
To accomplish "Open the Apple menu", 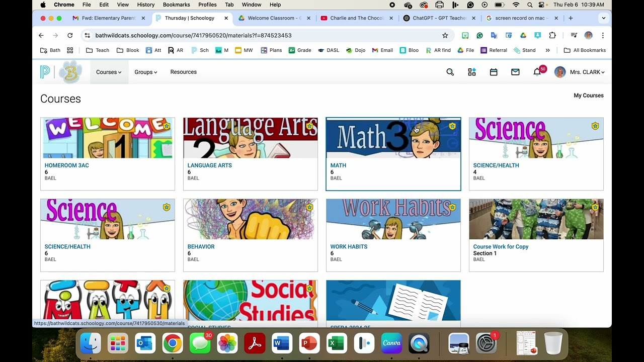I will 43,5.
